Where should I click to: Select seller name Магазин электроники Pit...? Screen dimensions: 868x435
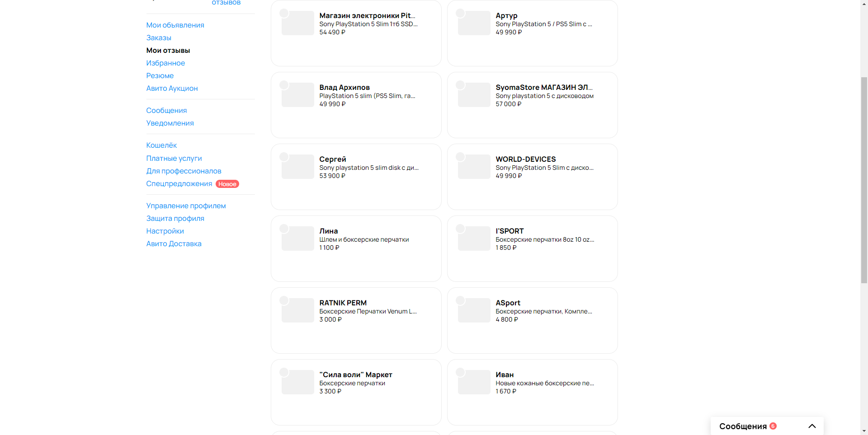pos(367,15)
